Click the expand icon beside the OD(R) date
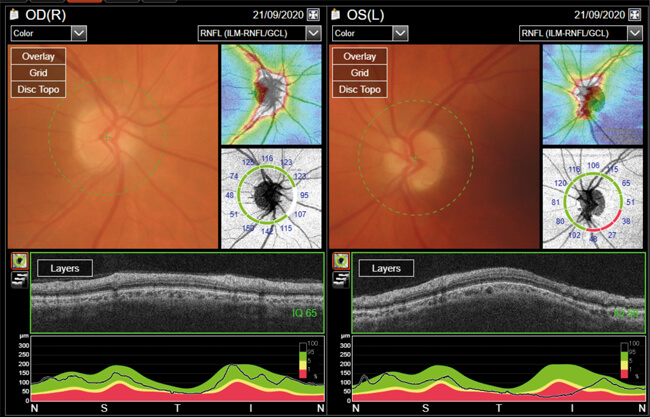Image resolution: width=650 pixels, height=418 pixels. click(x=313, y=15)
